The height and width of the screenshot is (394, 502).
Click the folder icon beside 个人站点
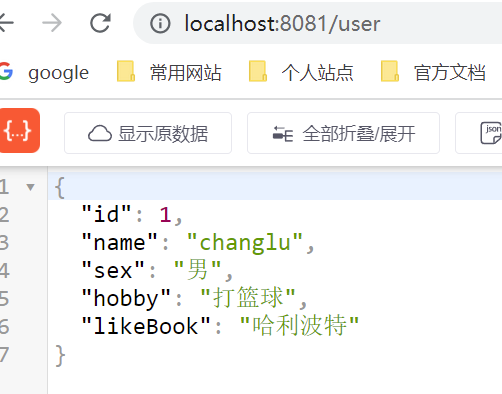[x=258, y=71]
